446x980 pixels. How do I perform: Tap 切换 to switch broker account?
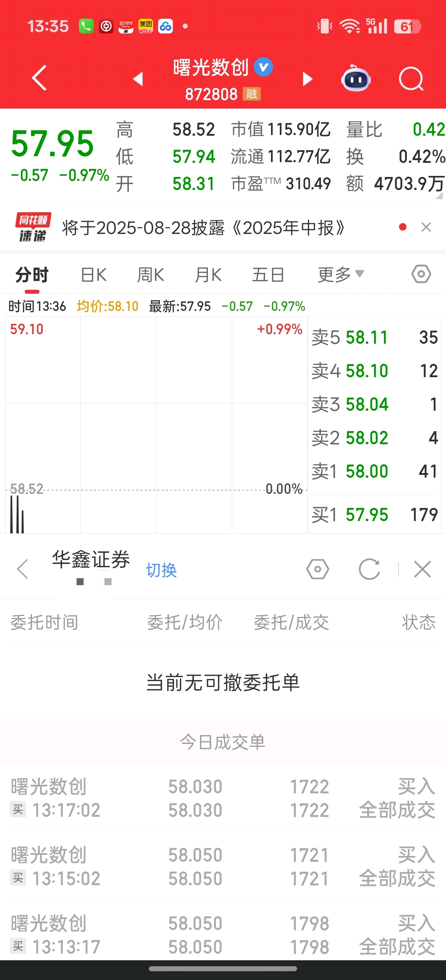point(162,570)
